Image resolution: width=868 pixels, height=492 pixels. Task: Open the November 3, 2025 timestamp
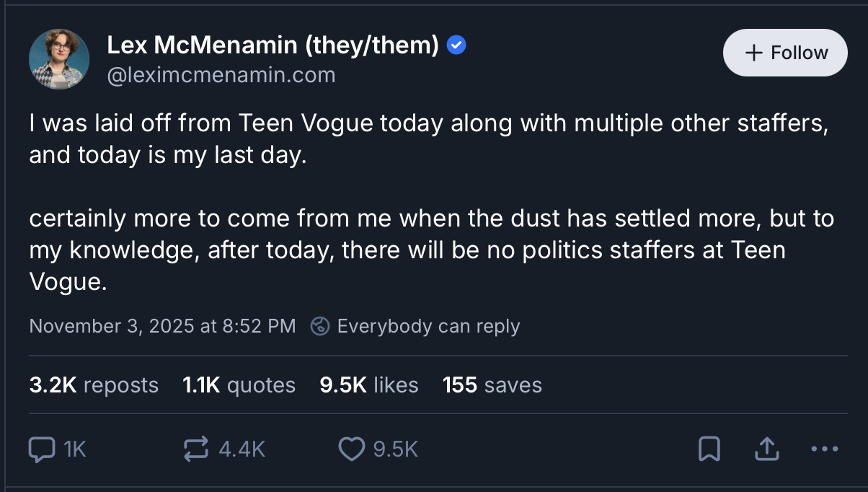[162, 326]
